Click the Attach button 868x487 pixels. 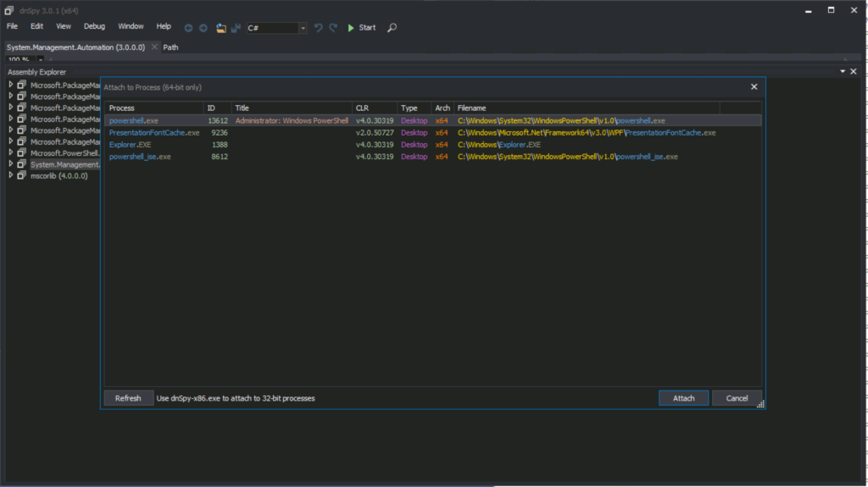(683, 398)
